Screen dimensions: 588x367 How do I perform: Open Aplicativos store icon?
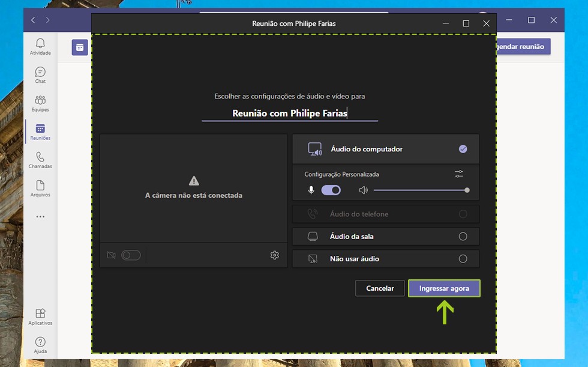pos(40,317)
